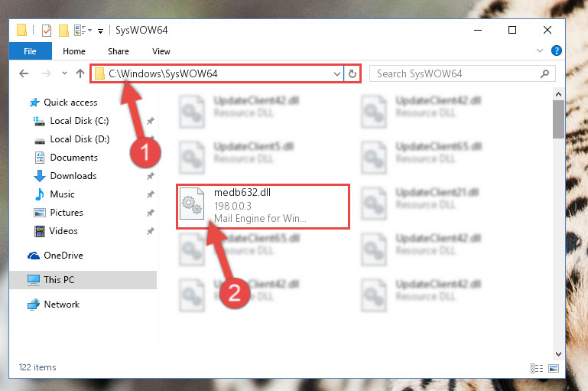Expand the address bar history dropdown
588x391 pixels.
pyautogui.click(x=336, y=74)
